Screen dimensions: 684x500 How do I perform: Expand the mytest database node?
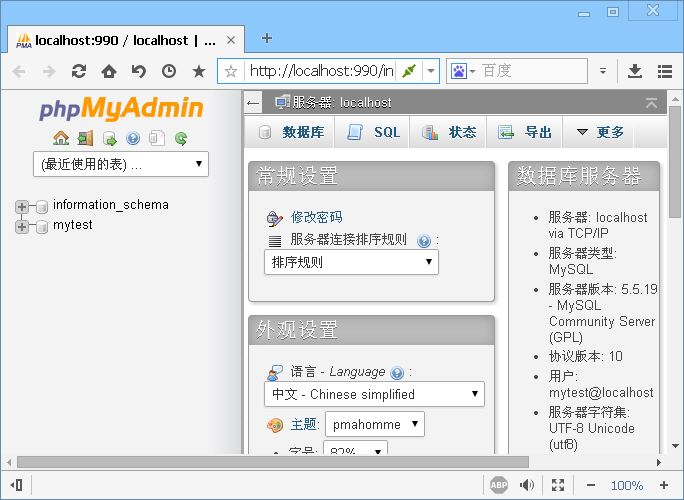21,226
